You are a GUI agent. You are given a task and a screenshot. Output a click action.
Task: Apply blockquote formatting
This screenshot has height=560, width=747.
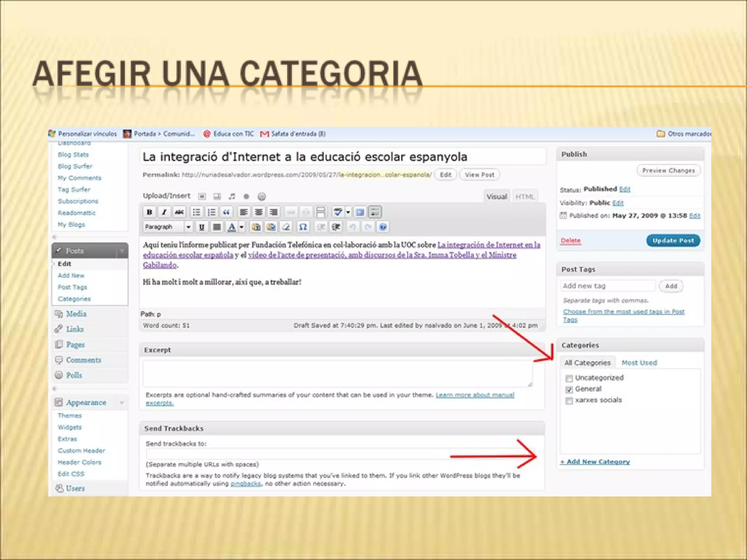[227, 212]
